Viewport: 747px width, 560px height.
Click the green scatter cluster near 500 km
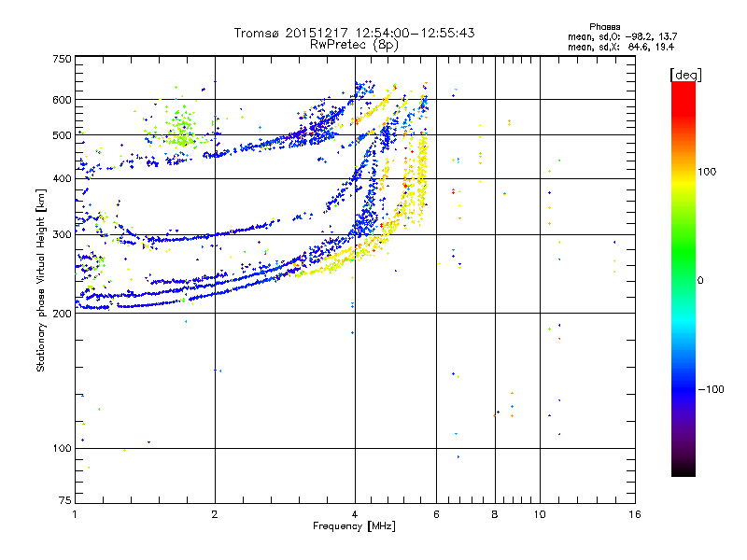[x=180, y=130]
